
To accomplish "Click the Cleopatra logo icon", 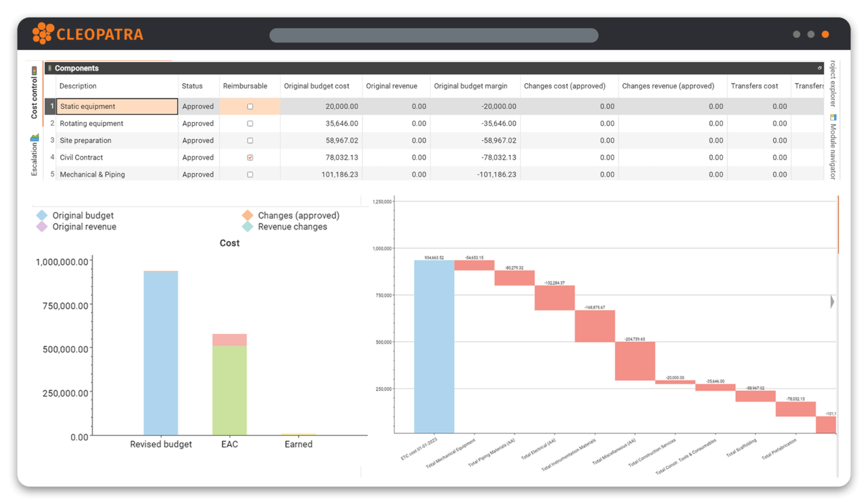I will click(42, 34).
